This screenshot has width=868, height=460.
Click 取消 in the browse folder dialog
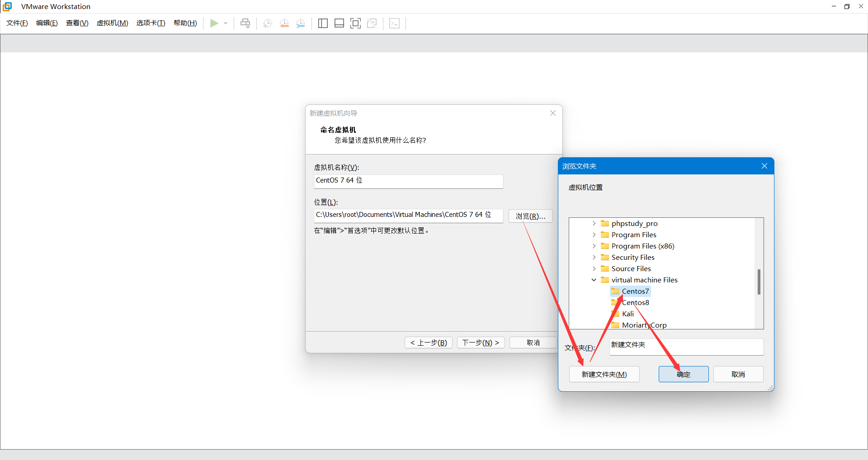click(738, 374)
